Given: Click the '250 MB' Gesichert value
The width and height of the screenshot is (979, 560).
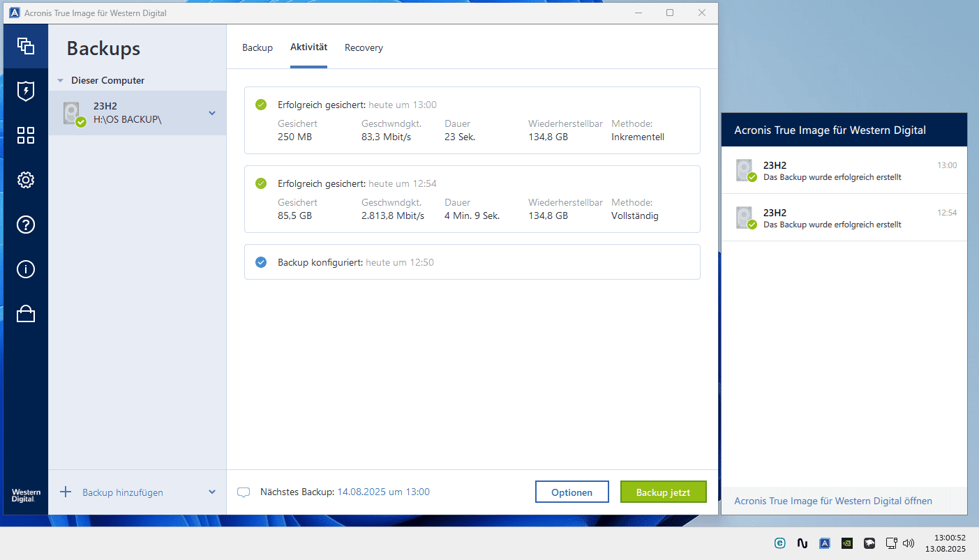Looking at the screenshot, I should coord(294,137).
